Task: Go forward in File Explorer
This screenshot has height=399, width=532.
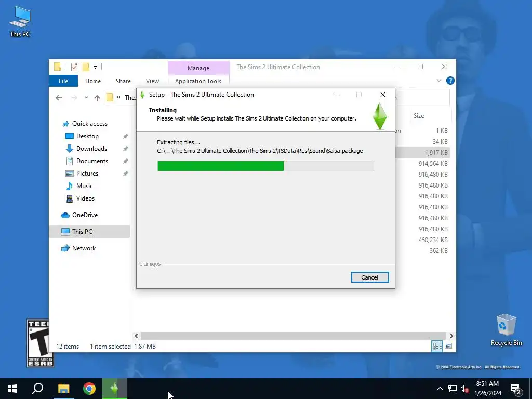Action: coord(74,98)
